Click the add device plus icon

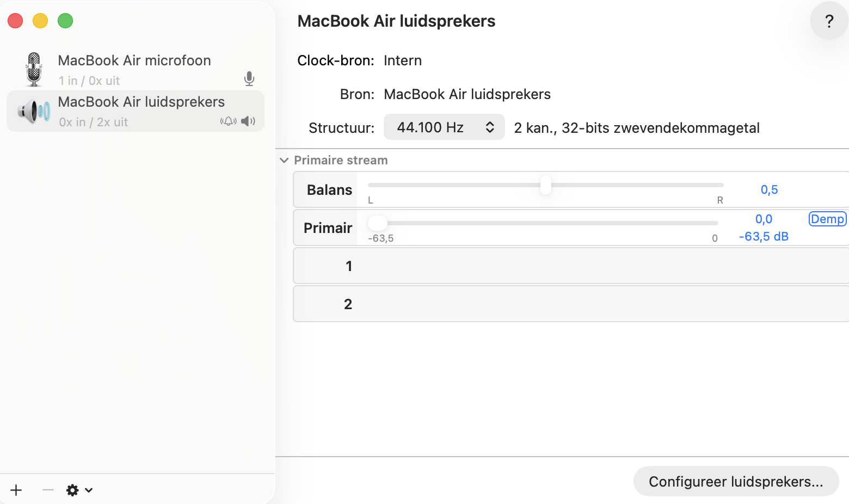coord(16,490)
